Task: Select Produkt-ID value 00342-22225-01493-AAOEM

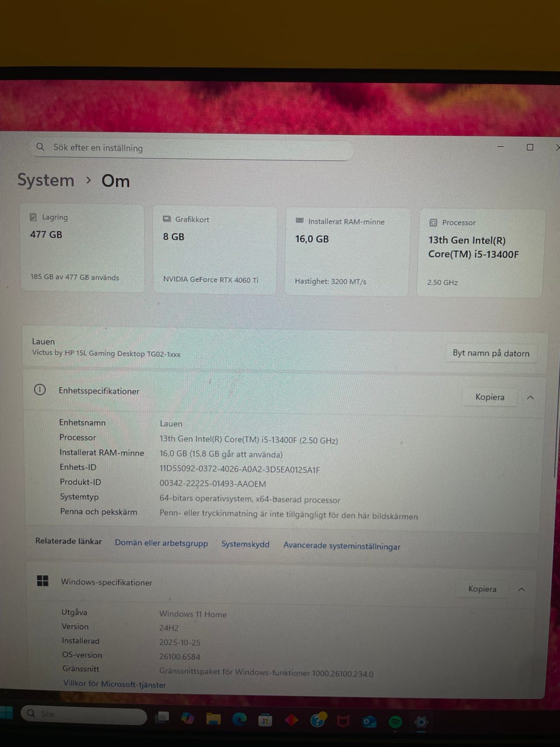Action: tap(213, 484)
